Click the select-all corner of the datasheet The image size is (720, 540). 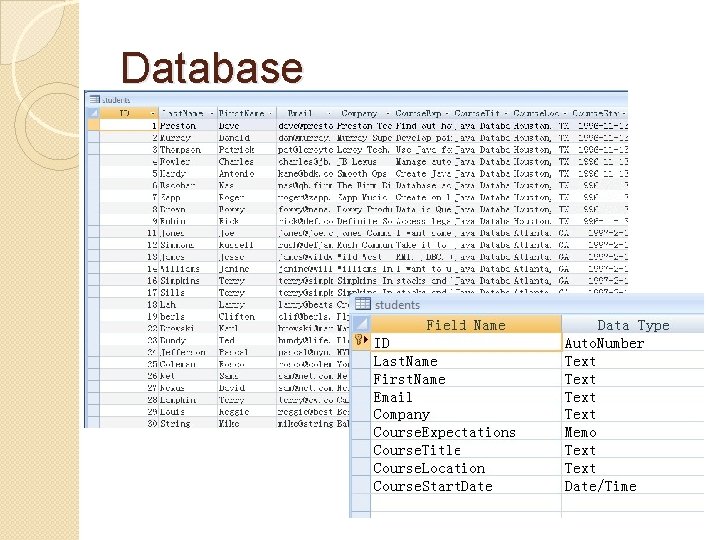click(93, 113)
